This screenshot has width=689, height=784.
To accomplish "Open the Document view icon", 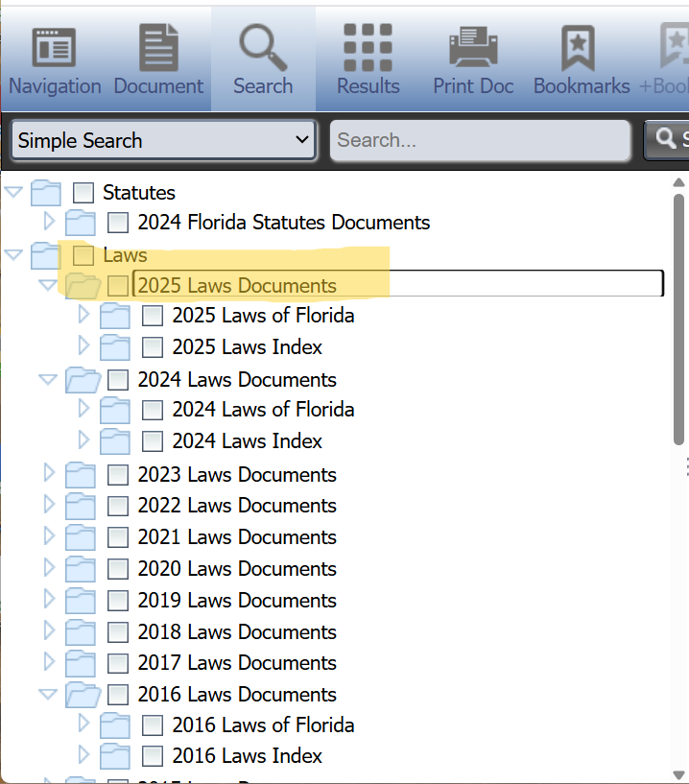I will click(158, 47).
